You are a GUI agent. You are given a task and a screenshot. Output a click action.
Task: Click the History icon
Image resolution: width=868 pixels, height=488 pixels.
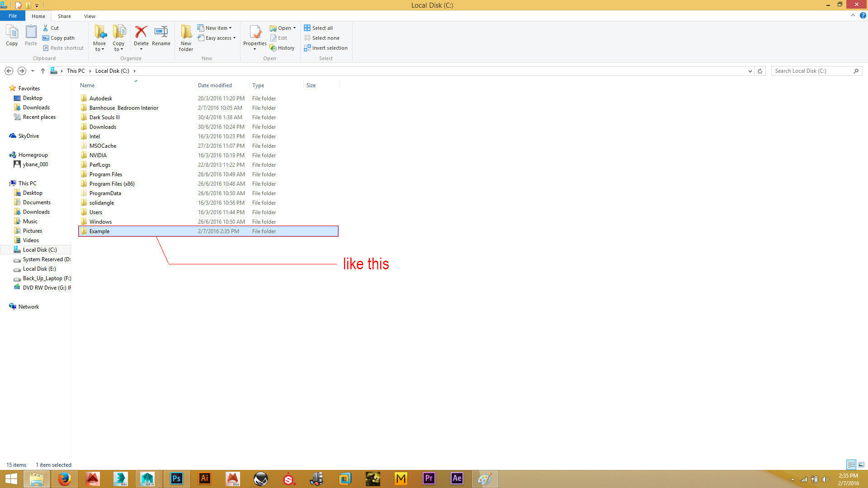click(282, 48)
